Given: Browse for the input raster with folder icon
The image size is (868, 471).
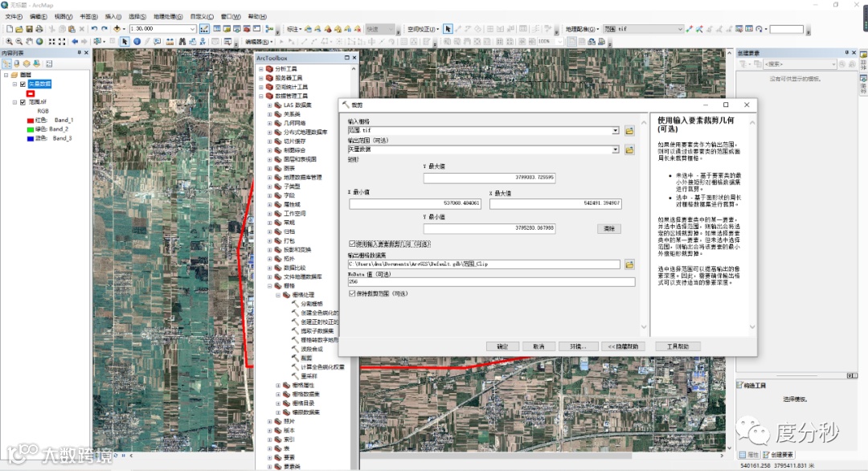Looking at the screenshot, I should pyautogui.click(x=629, y=131).
